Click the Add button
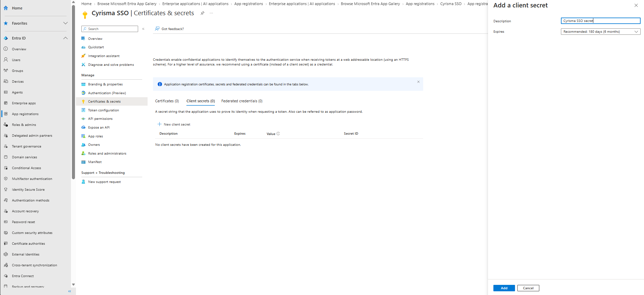The width and height of the screenshot is (644, 295). [x=504, y=288]
